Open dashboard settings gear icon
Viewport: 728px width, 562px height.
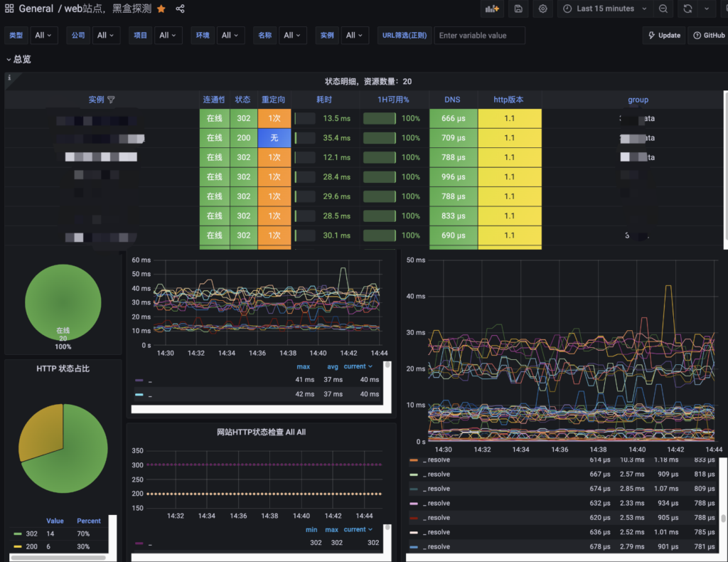pyautogui.click(x=543, y=9)
